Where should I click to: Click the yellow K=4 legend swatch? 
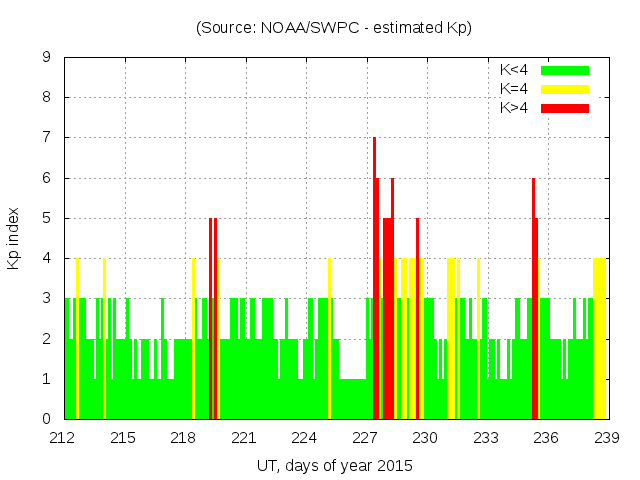[565, 89]
